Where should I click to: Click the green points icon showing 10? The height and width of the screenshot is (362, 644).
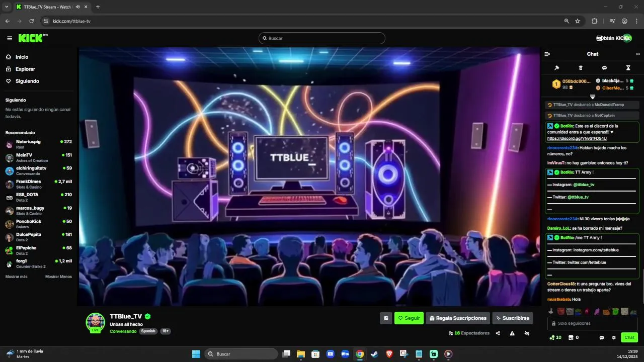click(555, 337)
